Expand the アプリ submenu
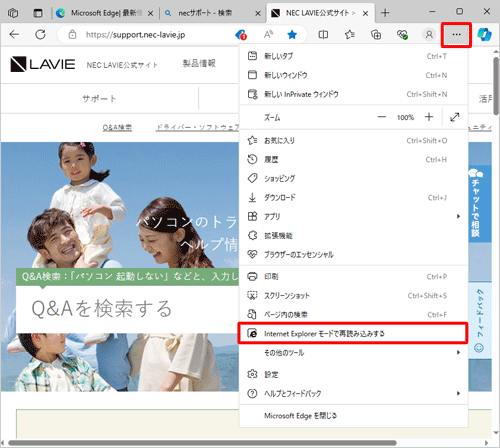500x448 pixels. coord(353,216)
